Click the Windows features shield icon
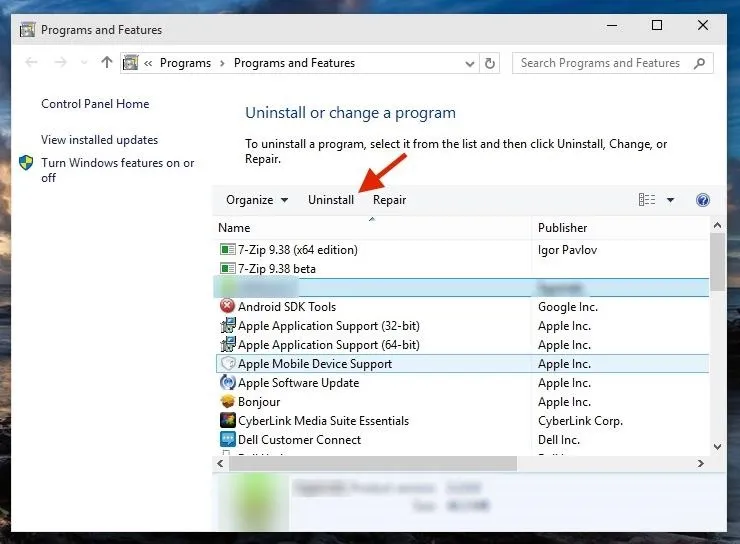The image size is (740, 544). pyautogui.click(x=26, y=163)
